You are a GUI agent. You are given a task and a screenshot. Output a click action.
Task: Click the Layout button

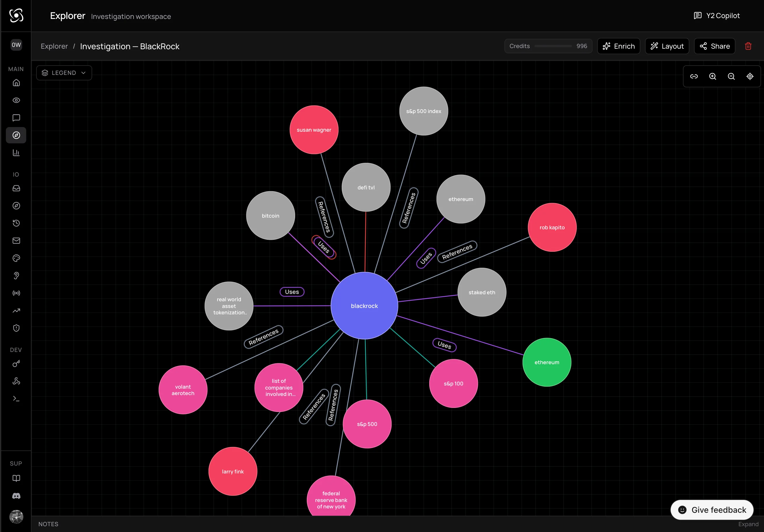coord(667,46)
